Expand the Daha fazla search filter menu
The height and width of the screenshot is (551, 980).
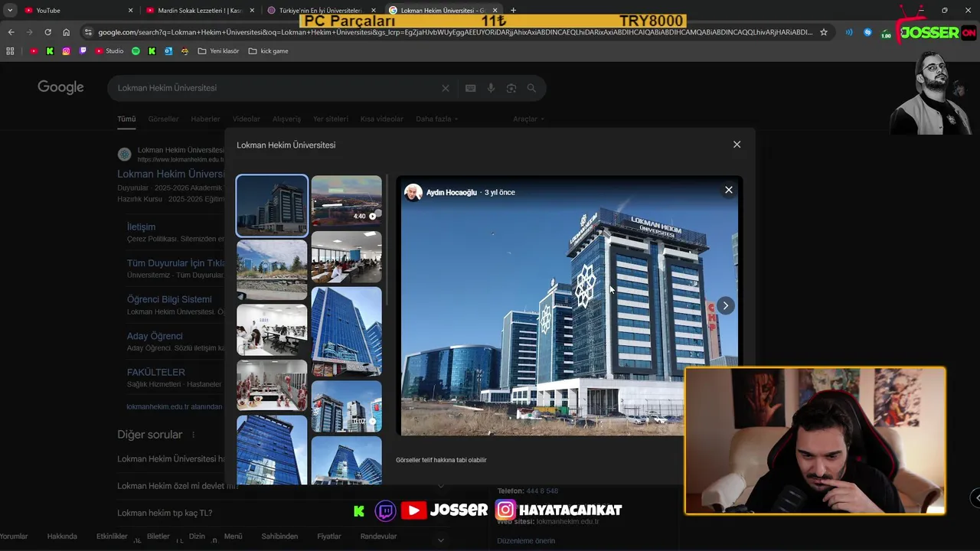point(437,119)
